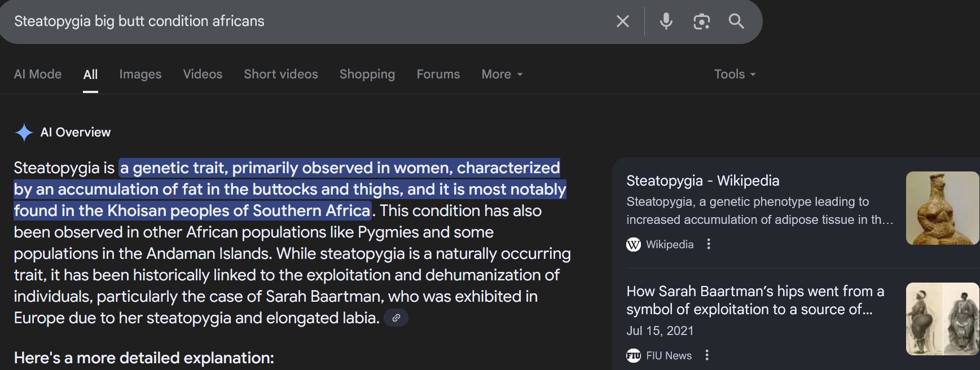Image resolution: width=980 pixels, height=370 pixels.
Task: Expand the More dropdown in search tabs
Action: tap(502, 74)
